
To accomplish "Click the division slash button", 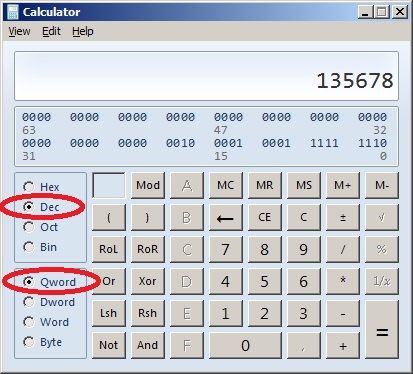I will coord(343,249).
